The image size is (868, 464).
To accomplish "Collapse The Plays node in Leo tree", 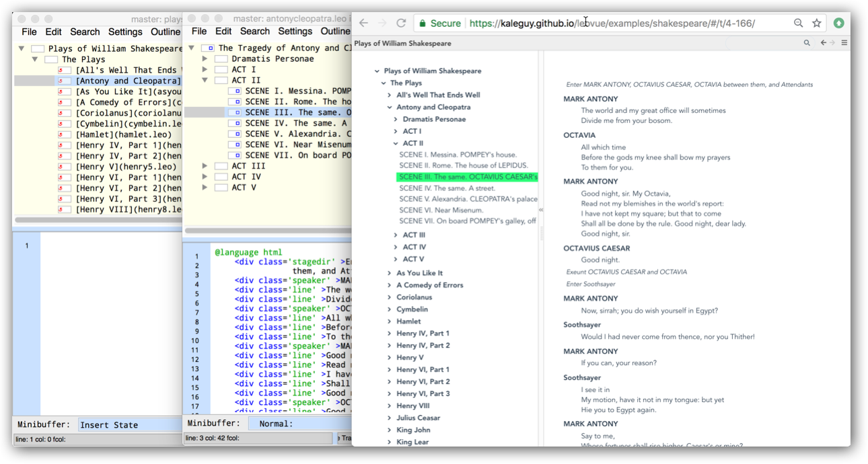I will point(36,59).
